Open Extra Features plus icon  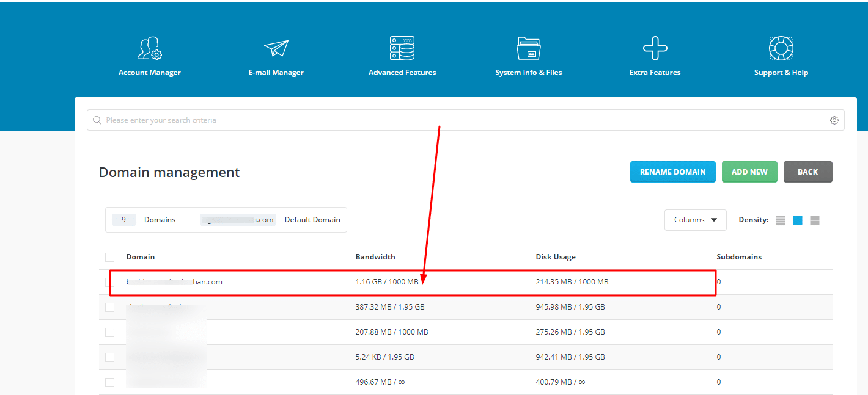(655, 48)
